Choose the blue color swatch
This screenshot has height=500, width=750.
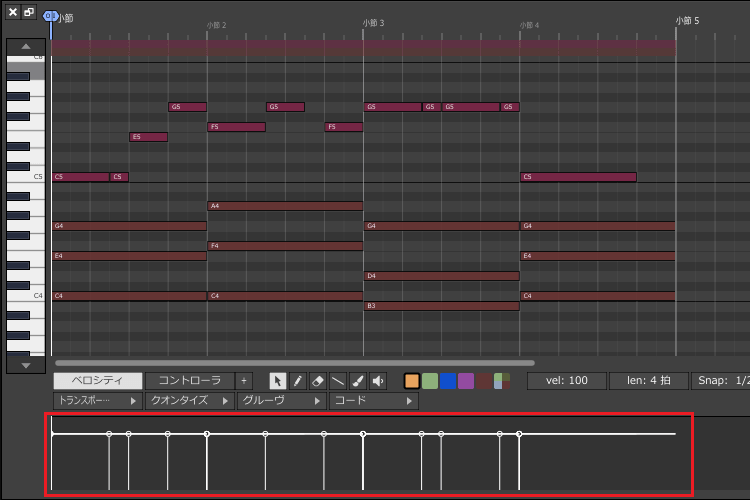(x=448, y=381)
